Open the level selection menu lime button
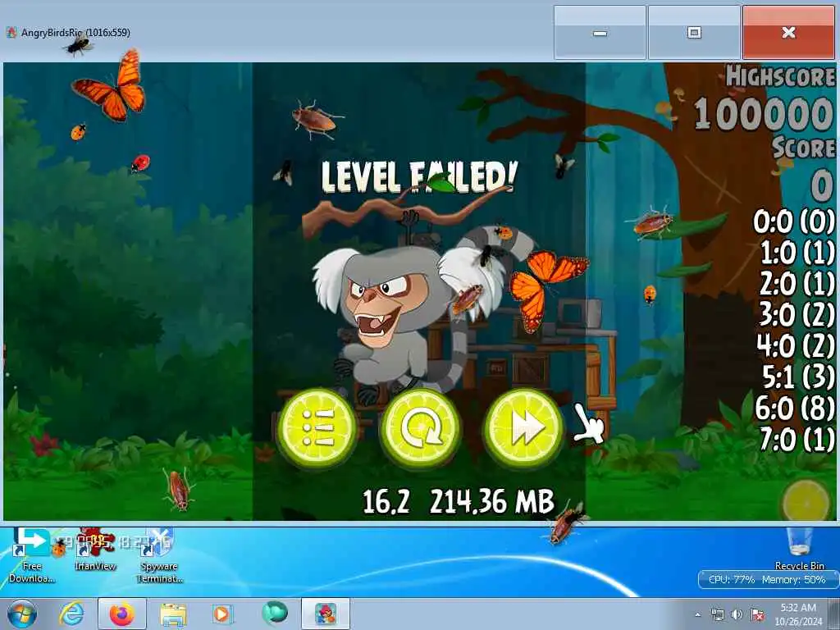This screenshot has width=840, height=630. 317,428
